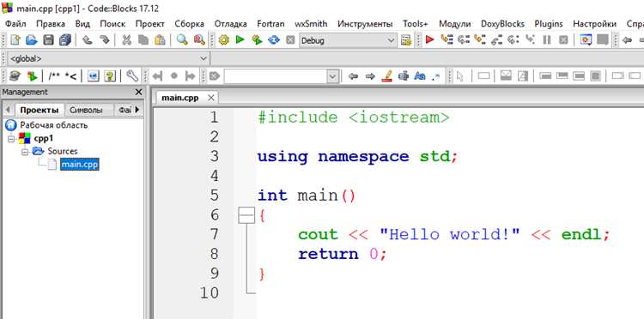
Task: Insert doxygen block comment /** icon
Action: click(54, 75)
